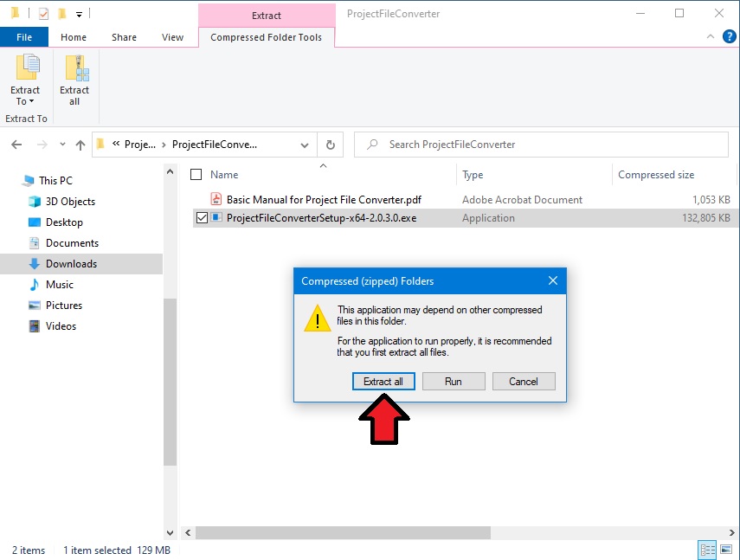Click the 132,805 KB size cell
Image resolution: width=740 pixels, height=560 pixels.
[706, 217]
